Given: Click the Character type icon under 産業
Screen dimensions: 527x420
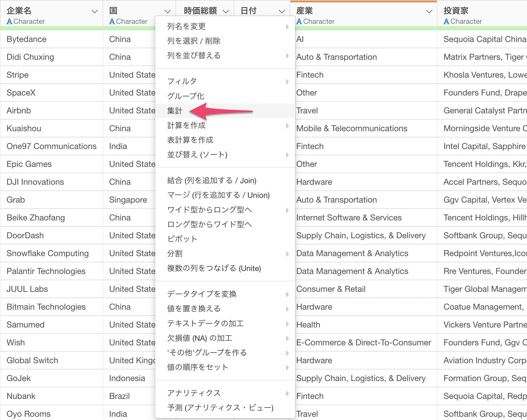Looking at the screenshot, I should (x=299, y=21).
